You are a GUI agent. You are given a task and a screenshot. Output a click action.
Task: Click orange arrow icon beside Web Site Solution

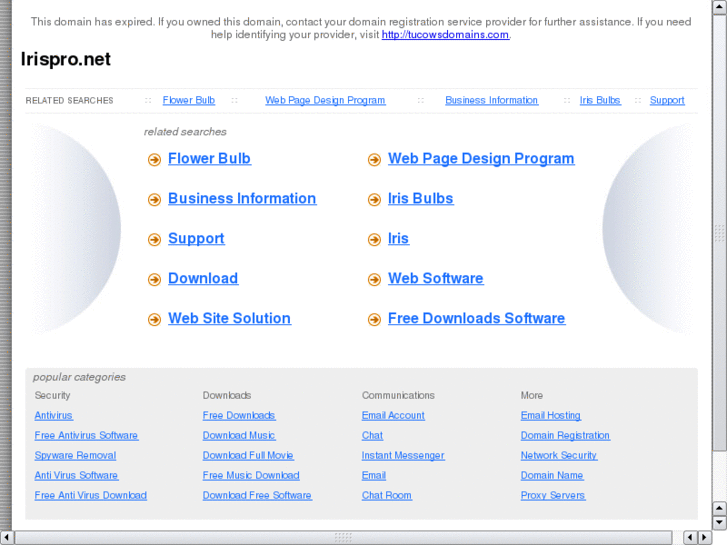click(154, 320)
